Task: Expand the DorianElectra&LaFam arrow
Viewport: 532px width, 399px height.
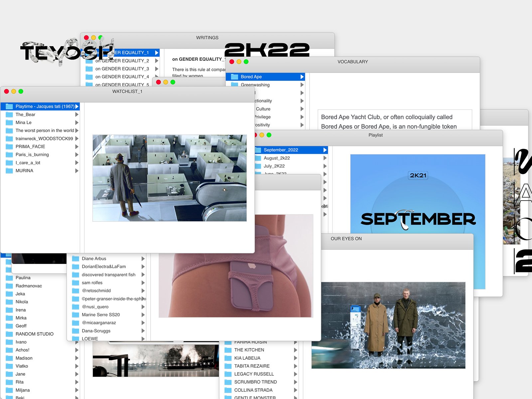Action: click(143, 267)
